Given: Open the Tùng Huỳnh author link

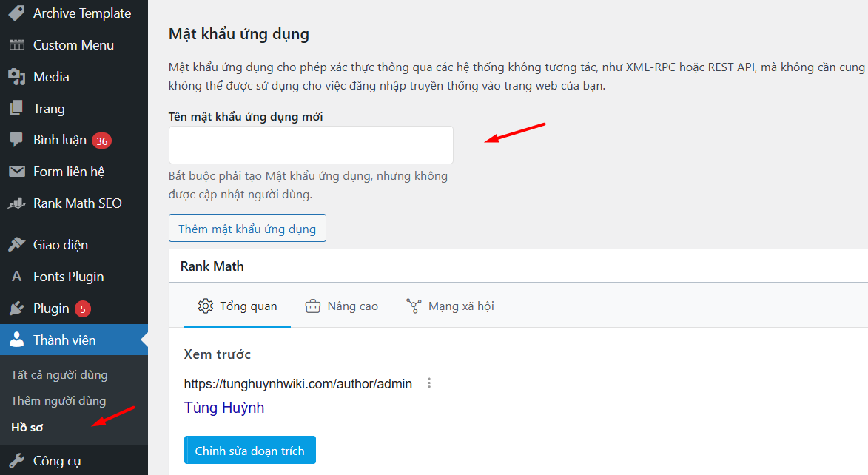Looking at the screenshot, I should pos(224,408).
